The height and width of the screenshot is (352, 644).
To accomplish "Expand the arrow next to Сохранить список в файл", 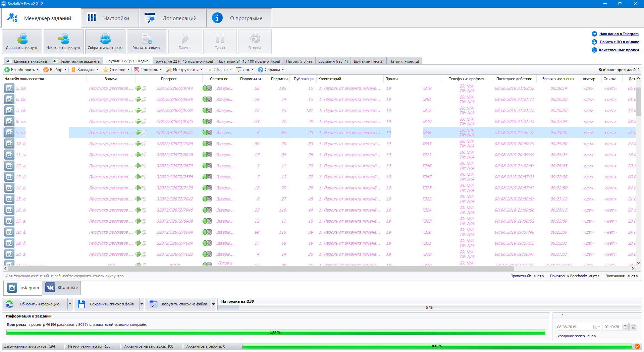I will click(142, 304).
